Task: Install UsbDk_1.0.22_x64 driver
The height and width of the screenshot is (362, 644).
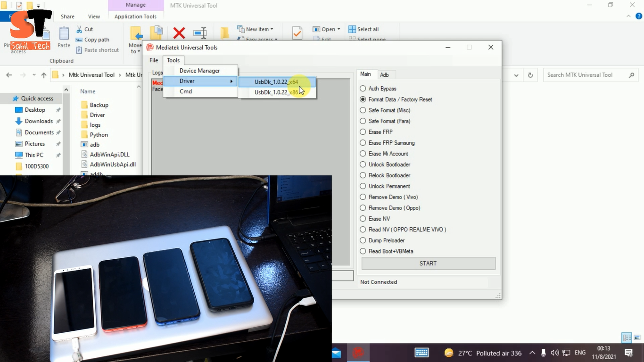Action: pyautogui.click(x=277, y=82)
